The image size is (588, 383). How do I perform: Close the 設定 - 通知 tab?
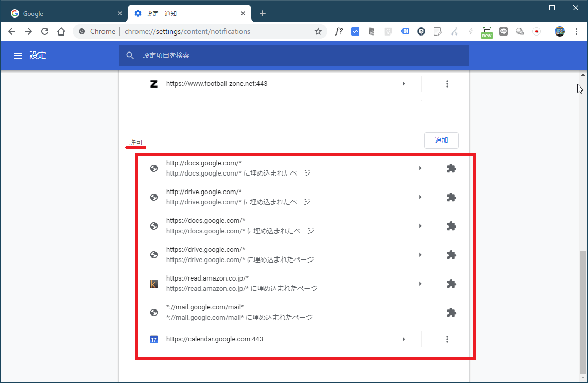click(243, 13)
